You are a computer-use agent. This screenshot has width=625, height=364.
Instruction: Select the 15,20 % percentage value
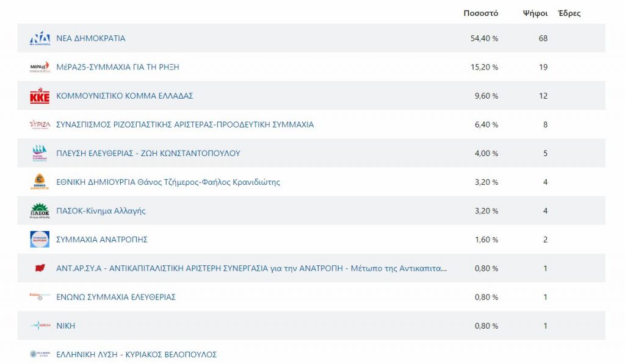click(484, 67)
